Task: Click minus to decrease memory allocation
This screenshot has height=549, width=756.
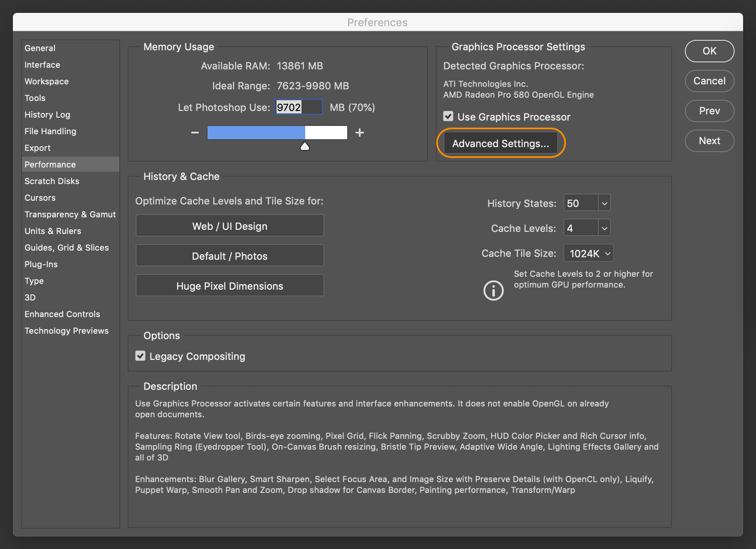Action: pos(195,132)
